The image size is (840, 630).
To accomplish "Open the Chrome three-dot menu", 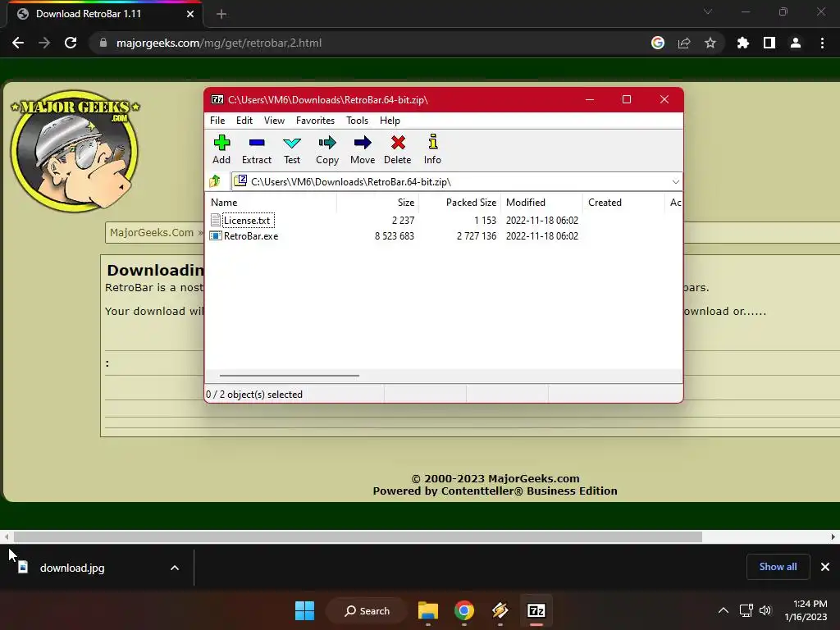I will (822, 43).
